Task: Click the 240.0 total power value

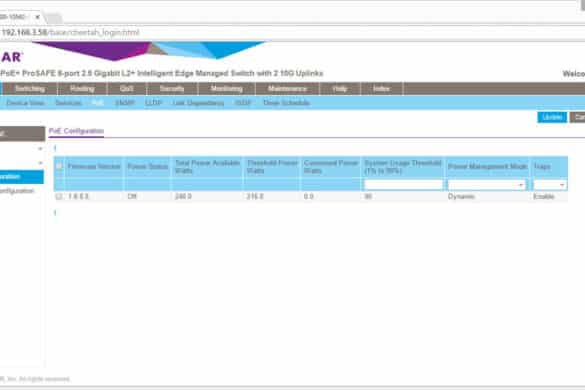Action: (x=183, y=196)
